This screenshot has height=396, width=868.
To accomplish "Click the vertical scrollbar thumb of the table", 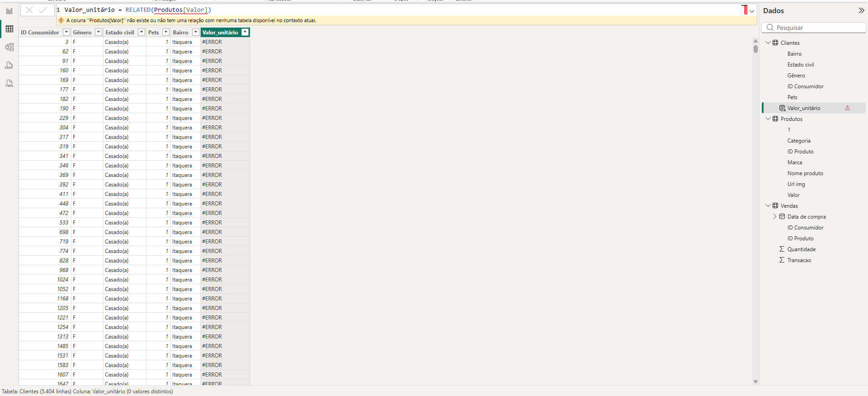I will (755, 49).
